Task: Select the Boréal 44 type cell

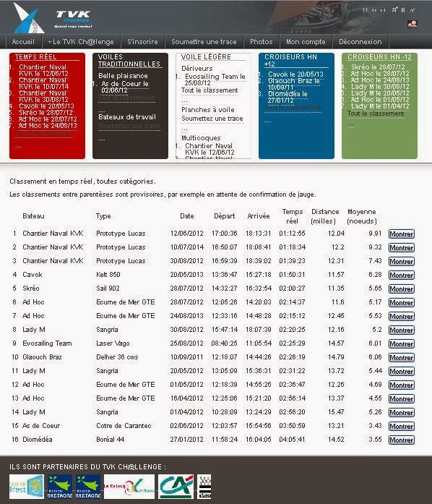Action: click(111, 440)
